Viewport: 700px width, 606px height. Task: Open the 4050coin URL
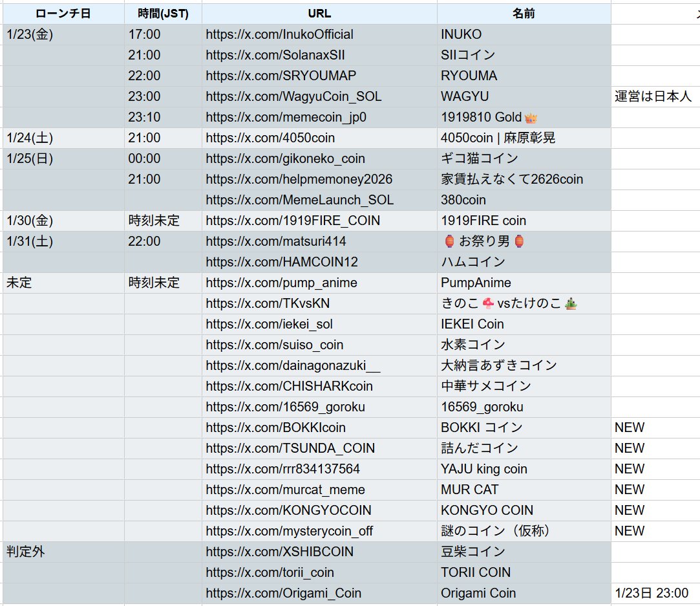point(270,138)
